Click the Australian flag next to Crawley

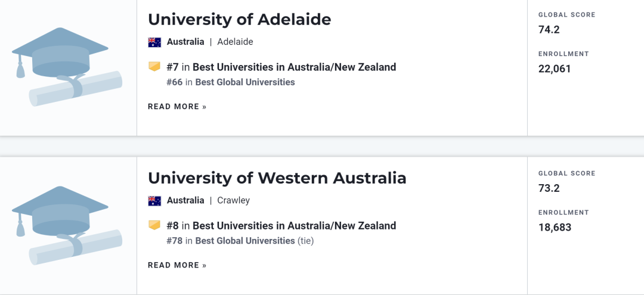tap(154, 201)
